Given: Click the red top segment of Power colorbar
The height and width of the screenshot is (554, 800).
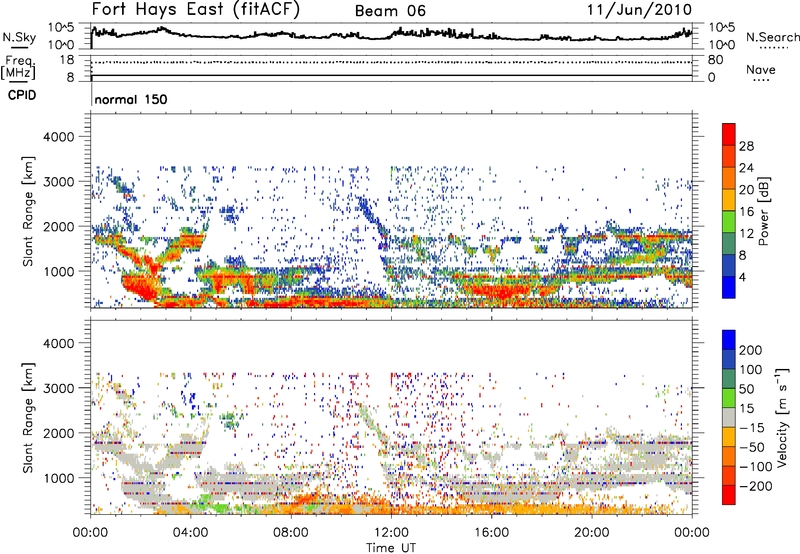Looking at the screenshot, I should 729,135.
